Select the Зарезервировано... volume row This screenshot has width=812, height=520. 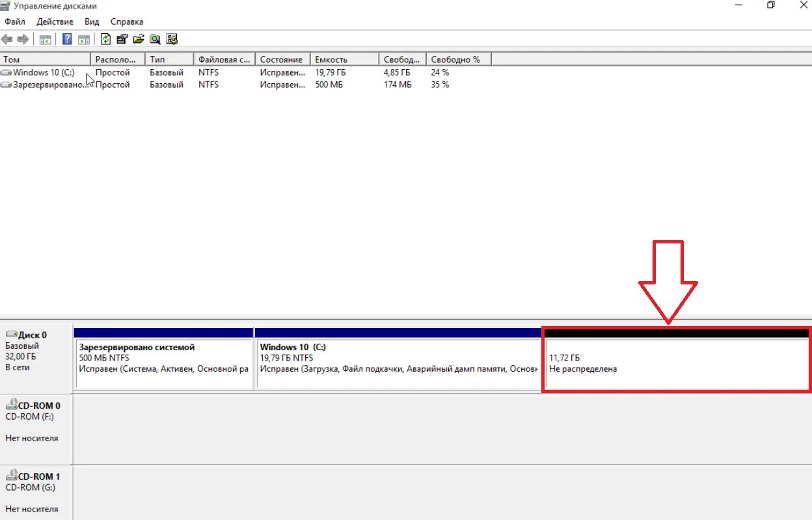click(x=245, y=85)
